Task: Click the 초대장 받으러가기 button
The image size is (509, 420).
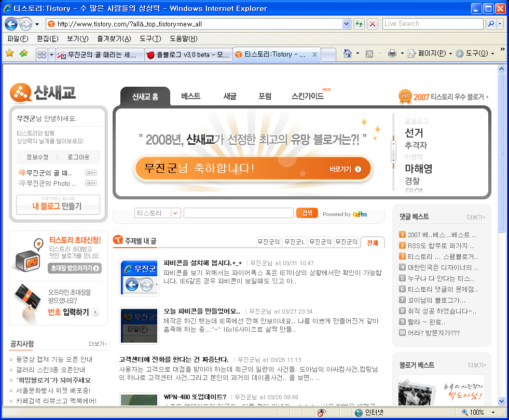Action: point(75,268)
